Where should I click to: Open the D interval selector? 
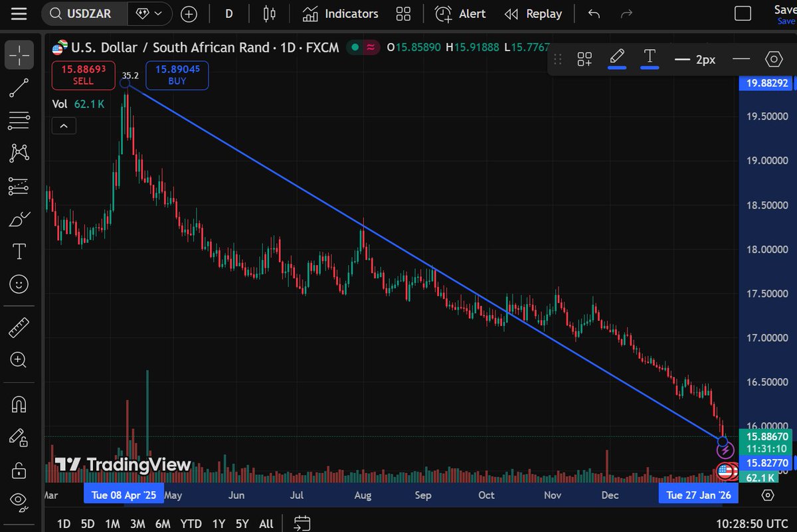click(229, 14)
